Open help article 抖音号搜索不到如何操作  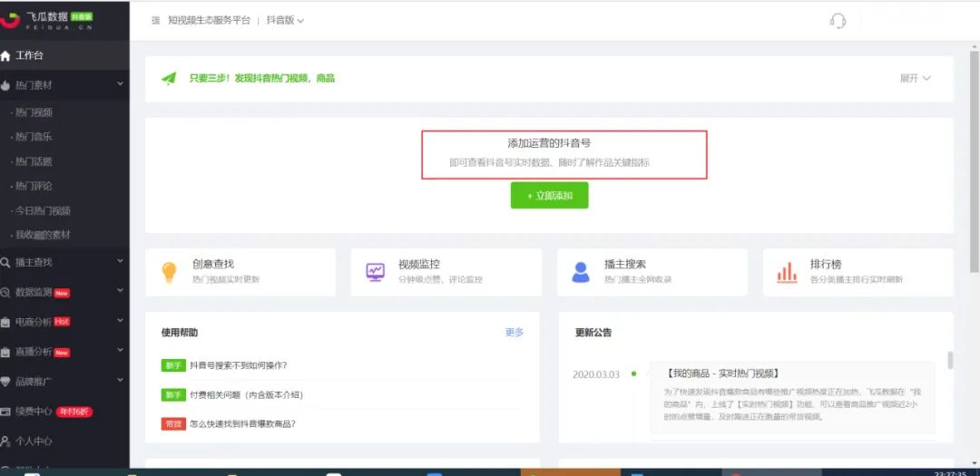(238, 365)
